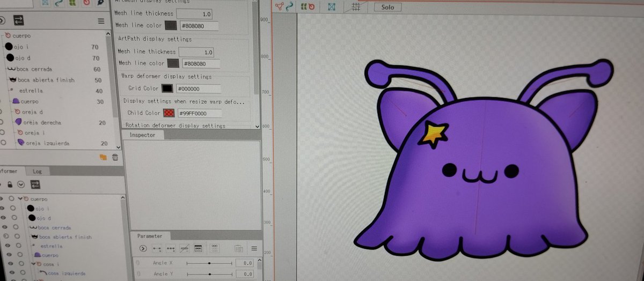
Task: Click the mouth icon of boca abierta finish part
Action: point(13,79)
